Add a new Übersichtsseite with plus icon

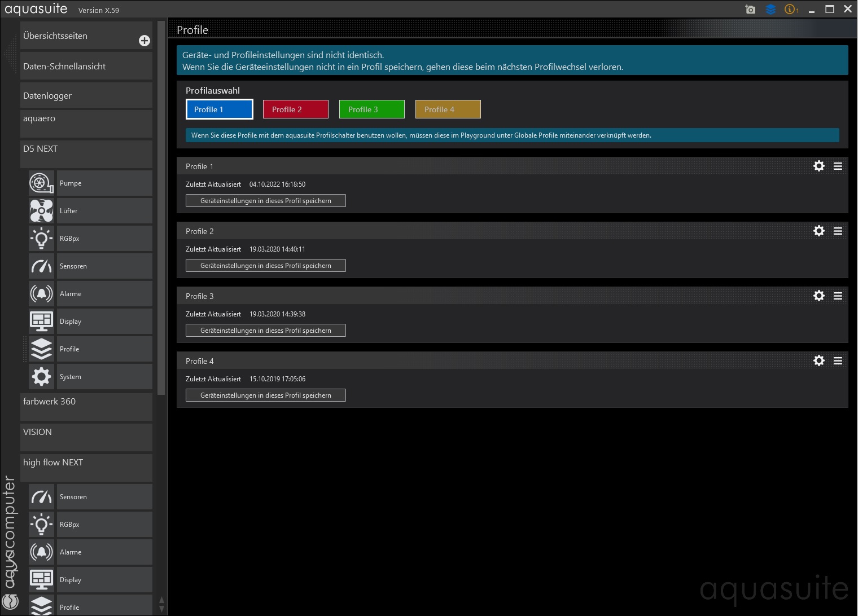(x=144, y=41)
